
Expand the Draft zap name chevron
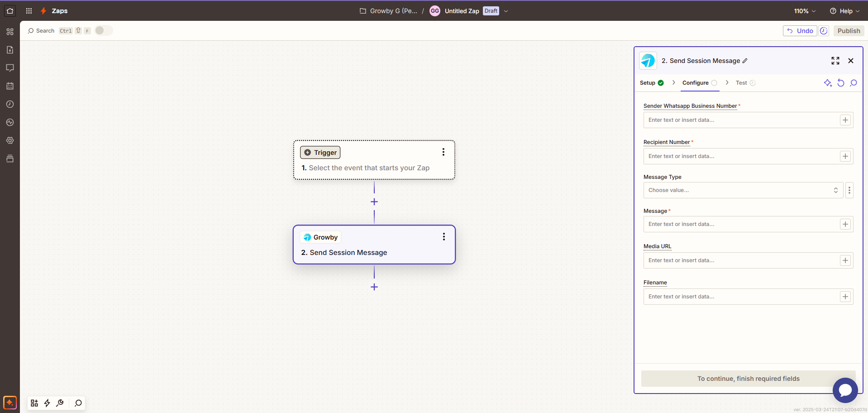506,11
